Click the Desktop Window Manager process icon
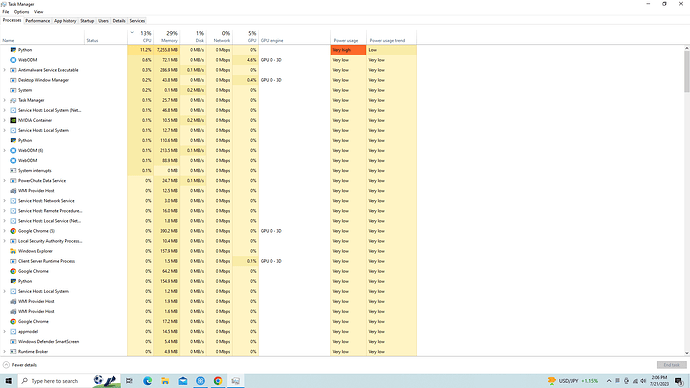The image size is (690, 388). (x=13, y=80)
